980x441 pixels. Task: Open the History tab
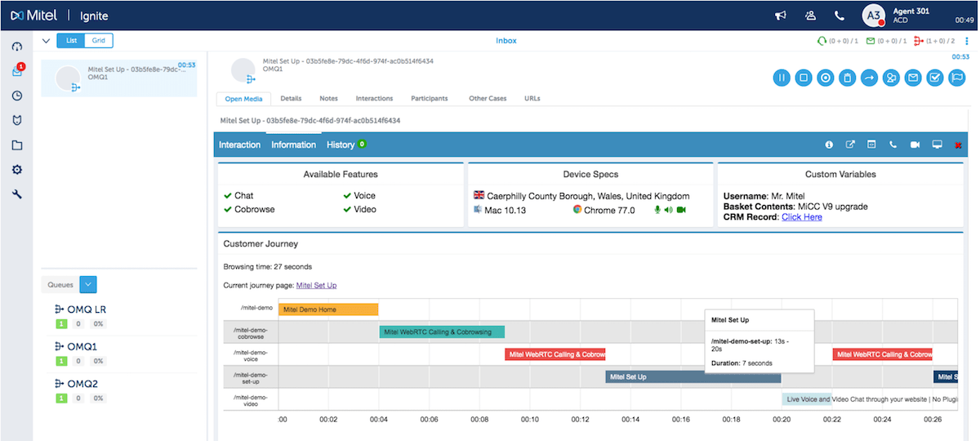pos(341,145)
